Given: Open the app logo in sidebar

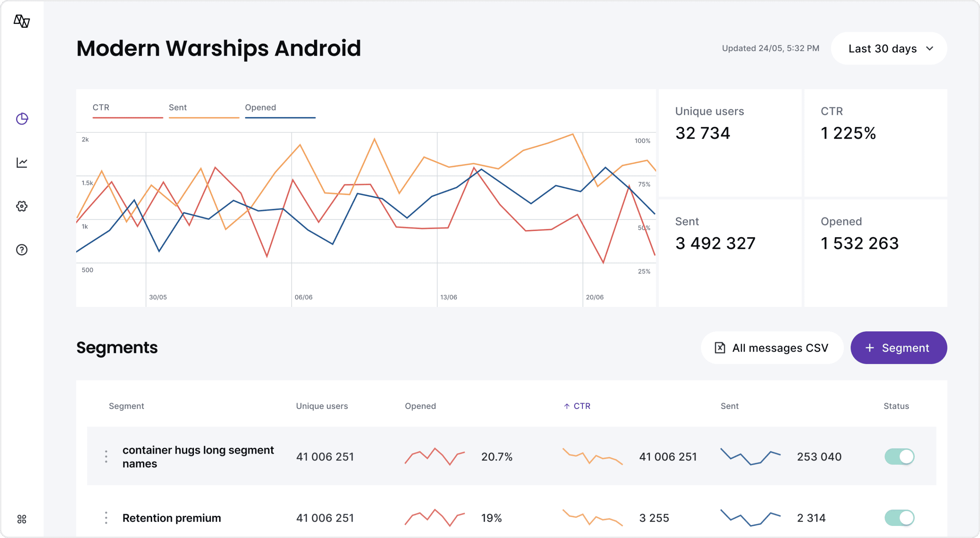Looking at the screenshot, I should tap(22, 21).
